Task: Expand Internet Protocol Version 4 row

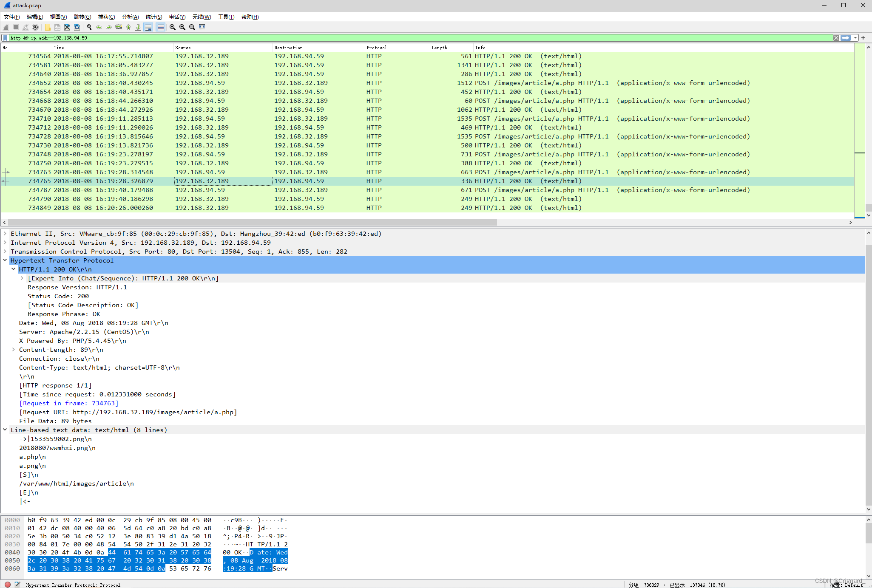Action: [x=5, y=243]
